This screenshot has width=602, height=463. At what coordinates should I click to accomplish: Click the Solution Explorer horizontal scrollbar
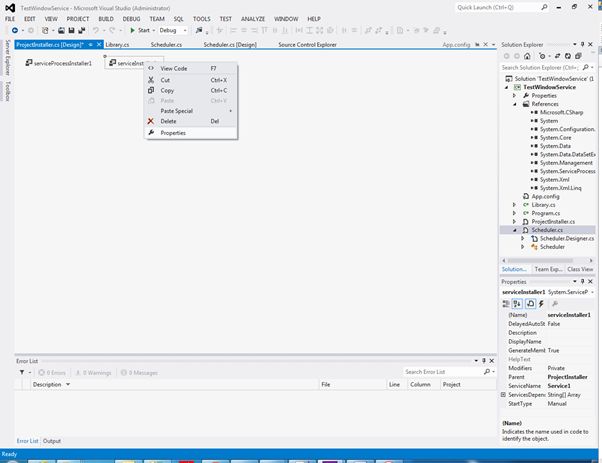tap(547, 260)
